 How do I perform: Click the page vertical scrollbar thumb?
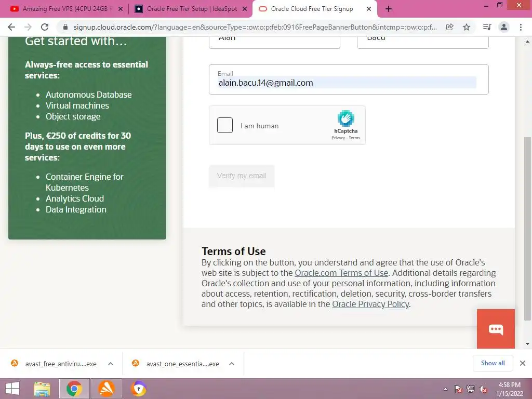(x=527, y=229)
